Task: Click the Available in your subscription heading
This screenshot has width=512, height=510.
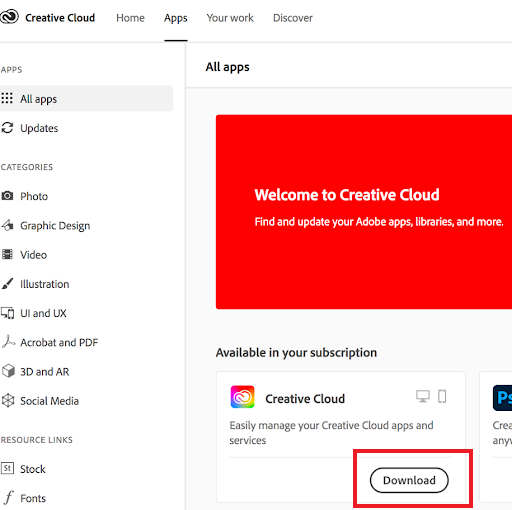Action: [296, 353]
